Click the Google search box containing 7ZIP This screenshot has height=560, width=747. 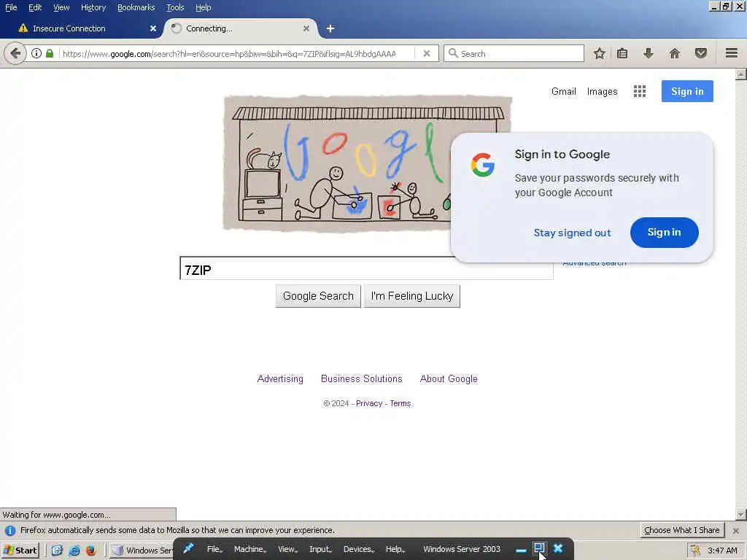coord(366,268)
